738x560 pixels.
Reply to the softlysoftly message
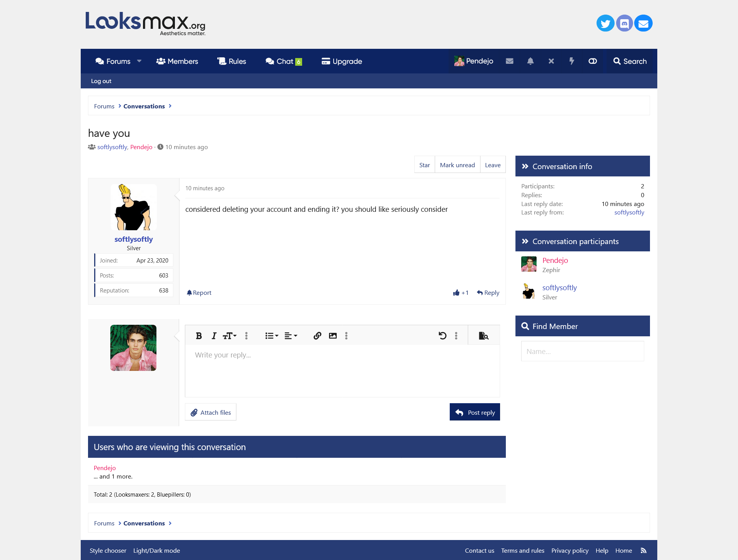pos(488,293)
